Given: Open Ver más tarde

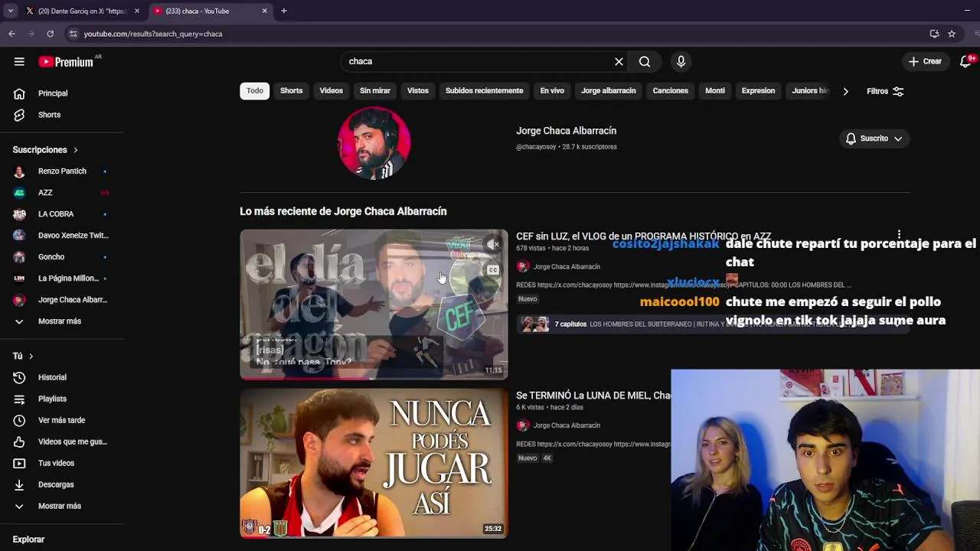Looking at the screenshot, I should point(61,420).
